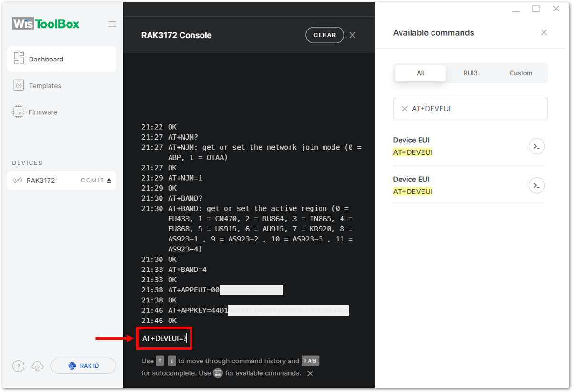Switch to the All commands tab
The height and width of the screenshot is (392, 573).
click(421, 73)
